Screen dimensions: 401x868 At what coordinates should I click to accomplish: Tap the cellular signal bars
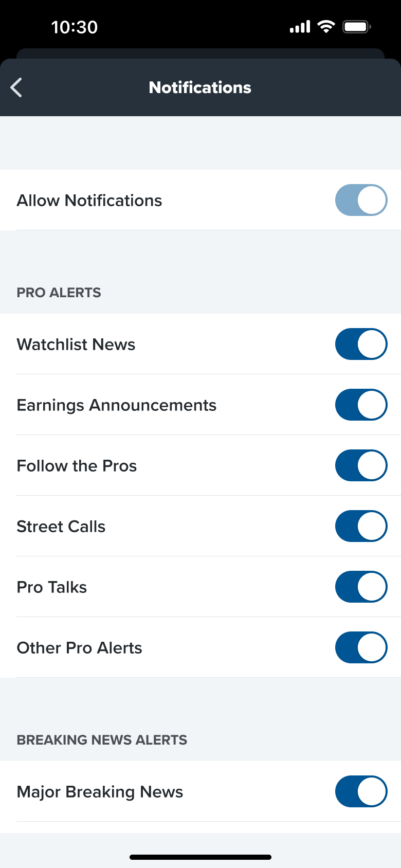pyautogui.click(x=300, y=27)
